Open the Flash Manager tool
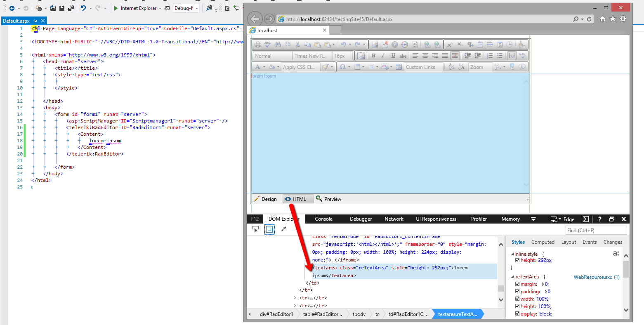This screenshot has height=325, width=644. coord(395,45)
